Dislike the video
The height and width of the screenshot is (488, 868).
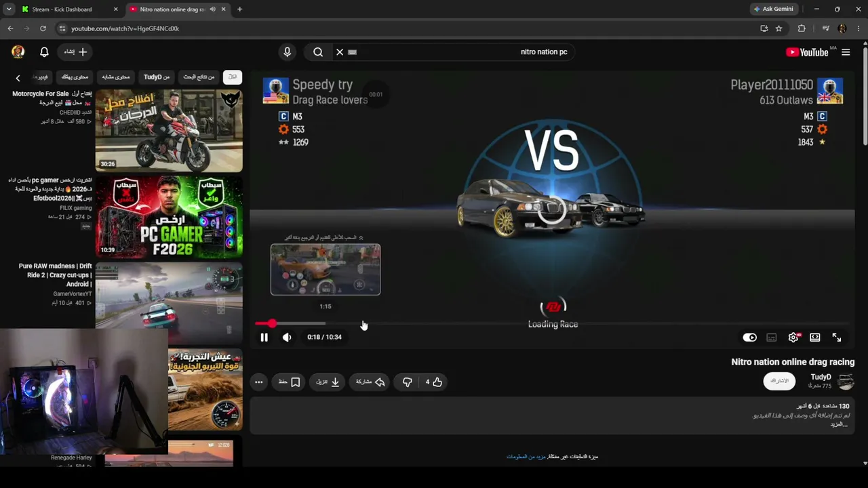pos(407,382)
